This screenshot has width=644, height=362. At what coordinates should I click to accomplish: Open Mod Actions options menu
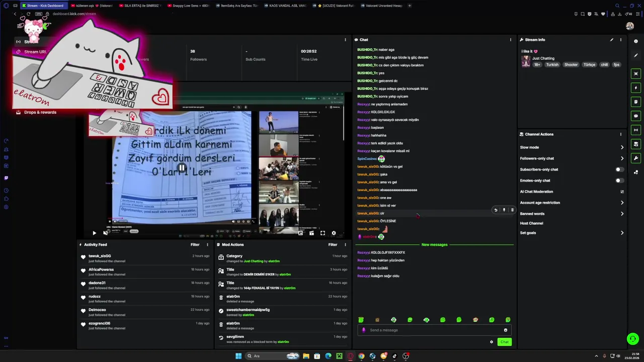click(x=345, y=245)
